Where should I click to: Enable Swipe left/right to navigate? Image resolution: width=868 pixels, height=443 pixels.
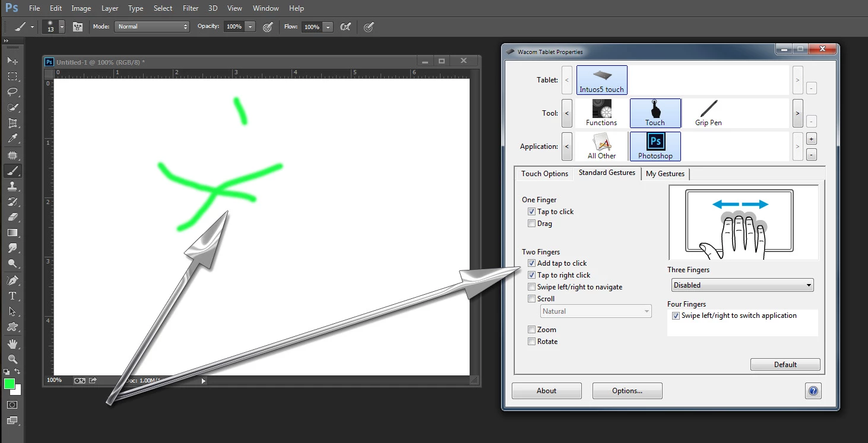pos(531,287)
